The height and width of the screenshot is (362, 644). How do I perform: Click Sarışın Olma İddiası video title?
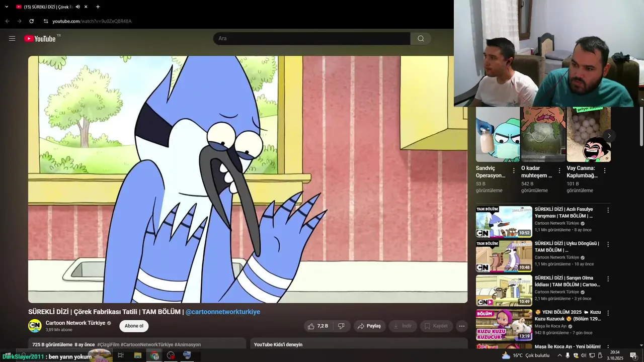tap(568, 281)
